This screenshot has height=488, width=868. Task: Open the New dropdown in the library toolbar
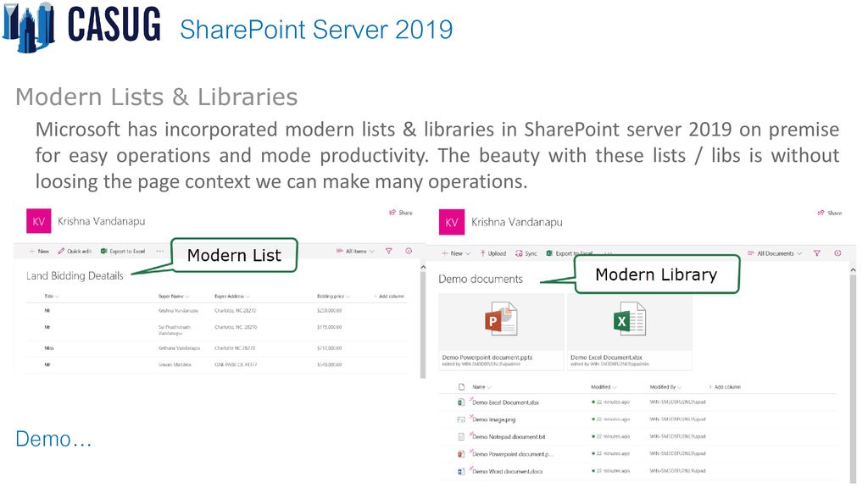coord(456,253)
